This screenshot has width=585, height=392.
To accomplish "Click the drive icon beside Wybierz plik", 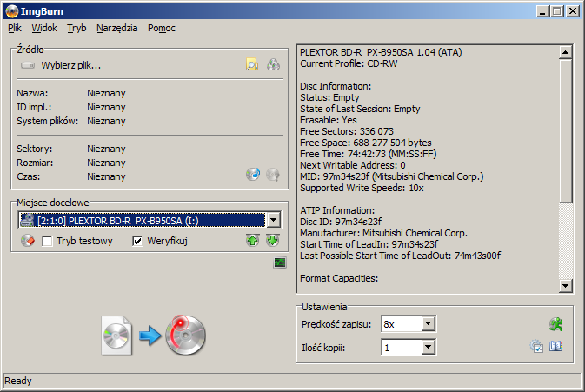I will point(28,66).
